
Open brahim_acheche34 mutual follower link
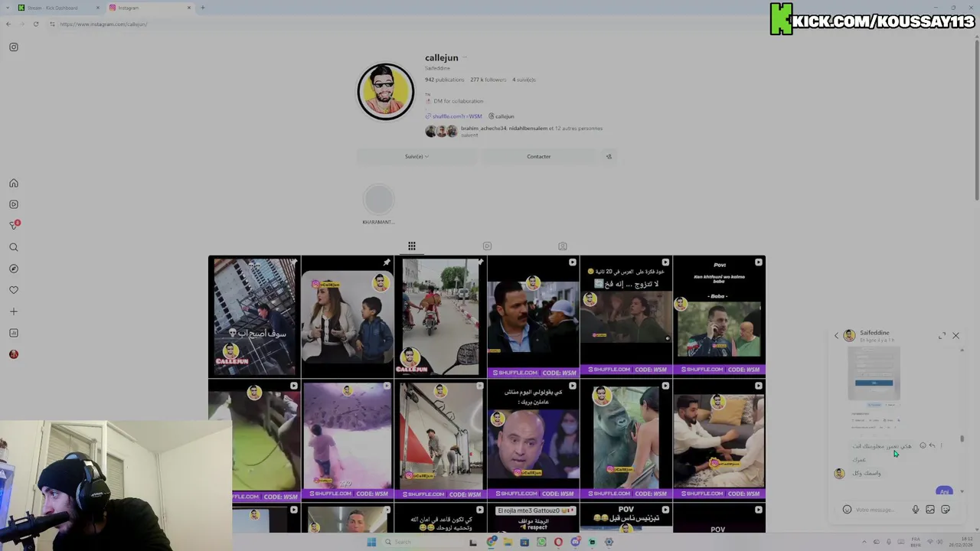click(483, 129)
